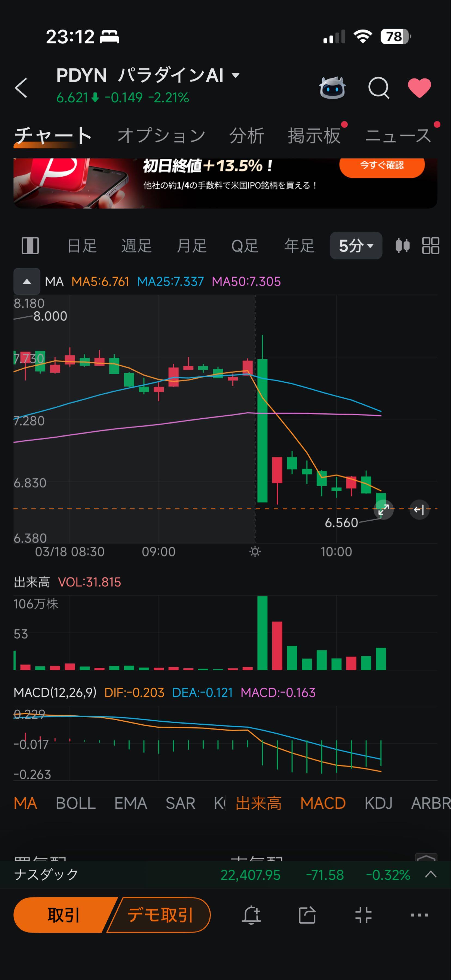Expand the ナスダック index bar chevron

[x=431, y=874]
